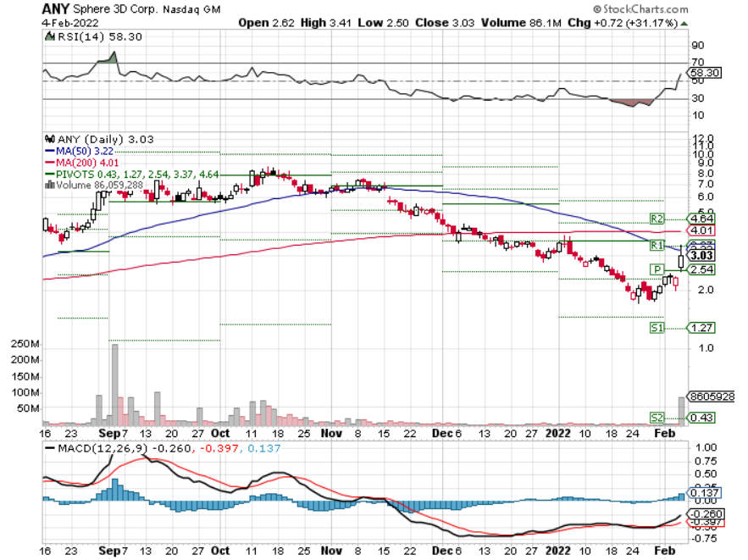The image size is (748, 560).
Task: Click the Chg +0.72 (+31.17%) value
Action: tap(623, 23)
